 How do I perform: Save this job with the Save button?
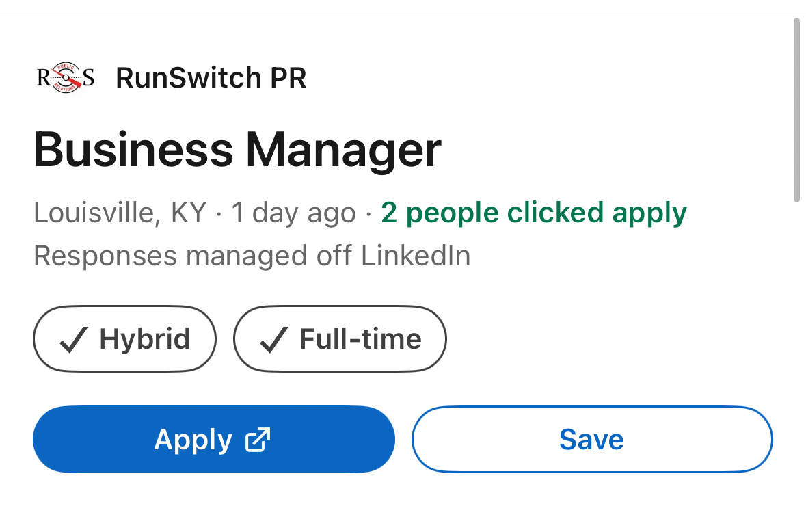[x=591, y=439]
